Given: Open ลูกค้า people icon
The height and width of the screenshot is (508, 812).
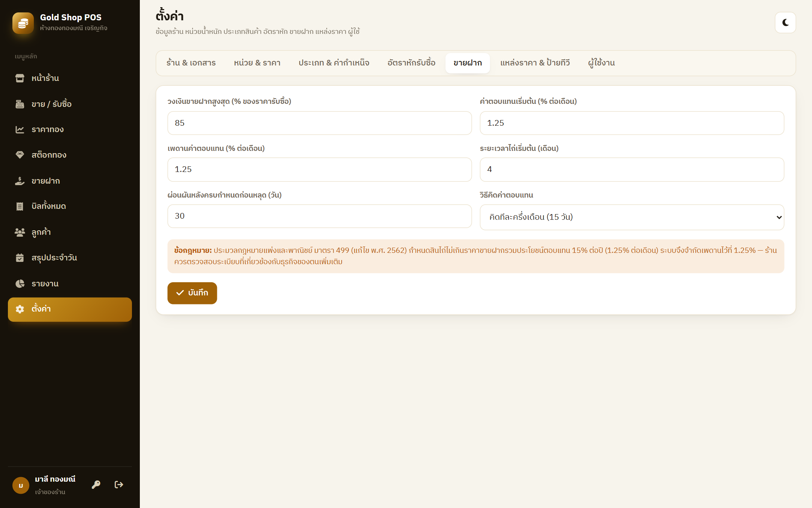Looking at the screenshot, I should click(x=20, y=232).
